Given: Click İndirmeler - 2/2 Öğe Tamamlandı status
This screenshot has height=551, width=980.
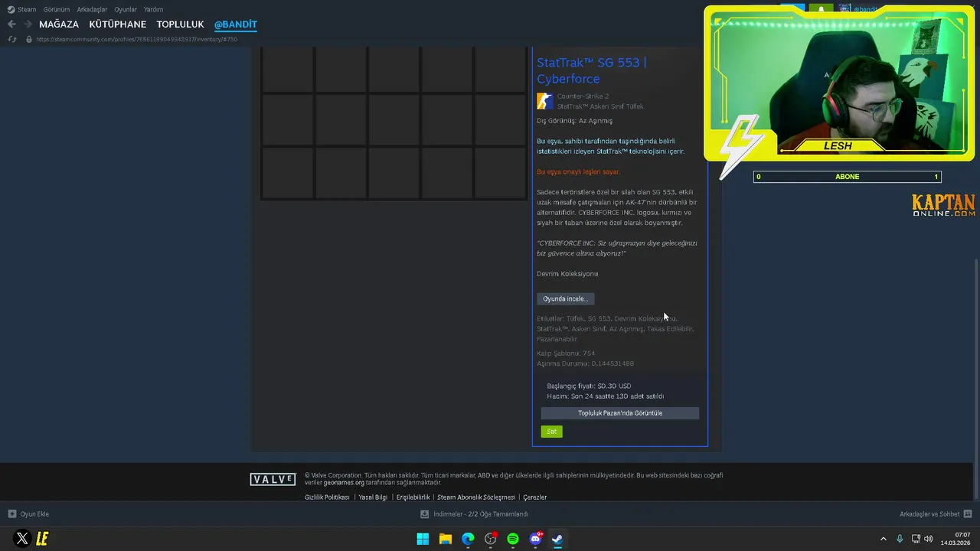Looking at the screenshot, I should pyautogui.click(x=481, y=514).
